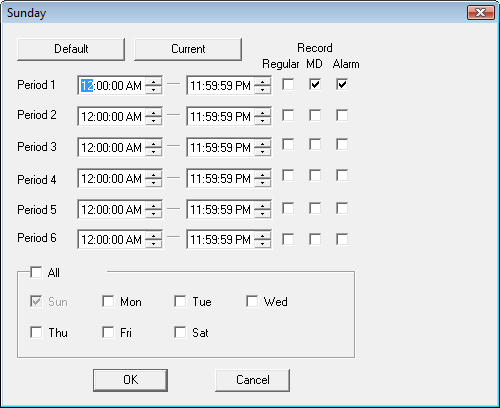Enable the Sat checkbox

point(180,332)
